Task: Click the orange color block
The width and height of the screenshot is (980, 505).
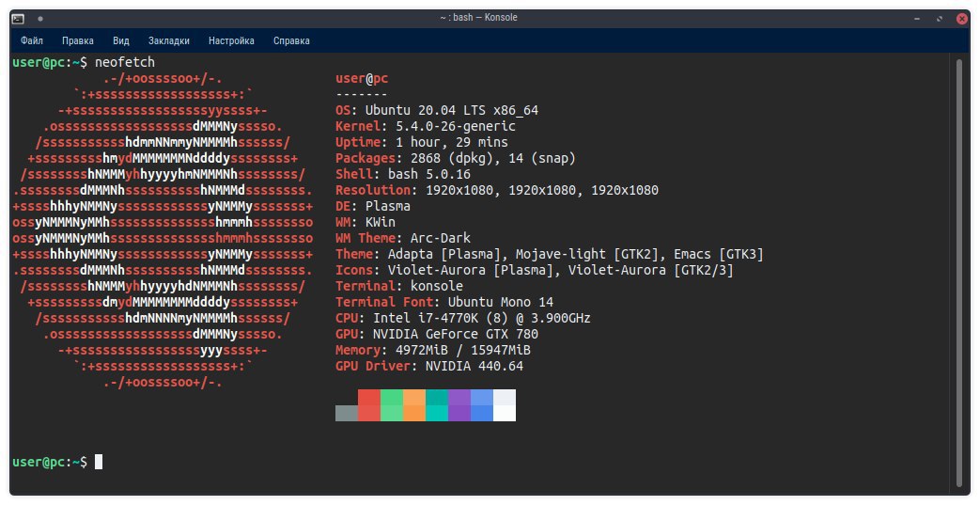Action: tap(414, 405)
